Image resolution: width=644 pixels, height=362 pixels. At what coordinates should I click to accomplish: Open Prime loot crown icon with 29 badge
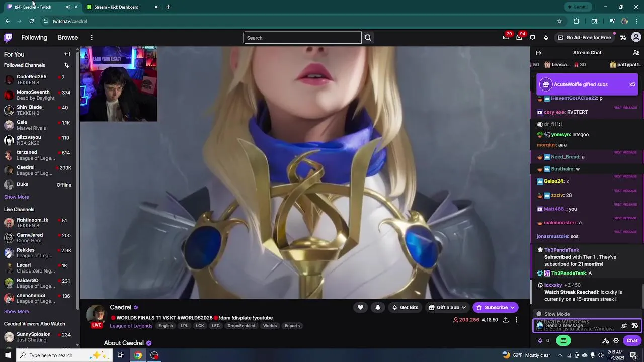click(x=506, y=38)
